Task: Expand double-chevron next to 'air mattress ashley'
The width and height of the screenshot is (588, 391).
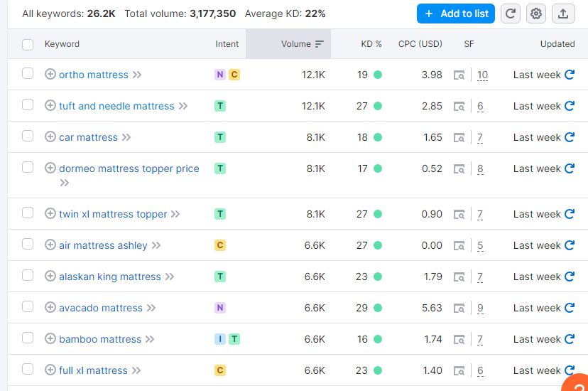Action: 156,245
